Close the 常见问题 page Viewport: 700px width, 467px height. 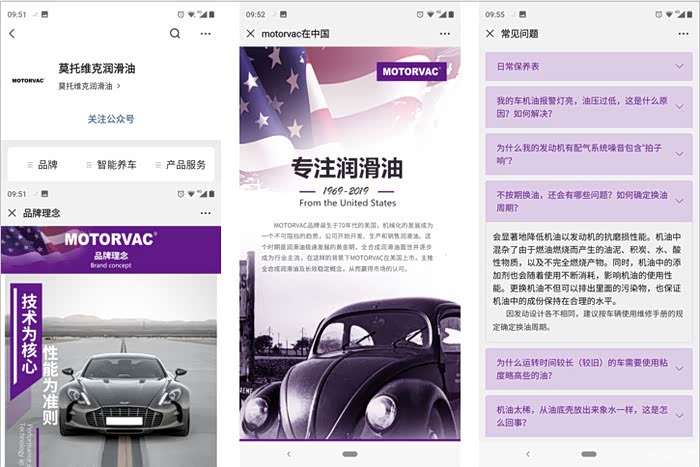pyautogui.click(x=490, y=33)
